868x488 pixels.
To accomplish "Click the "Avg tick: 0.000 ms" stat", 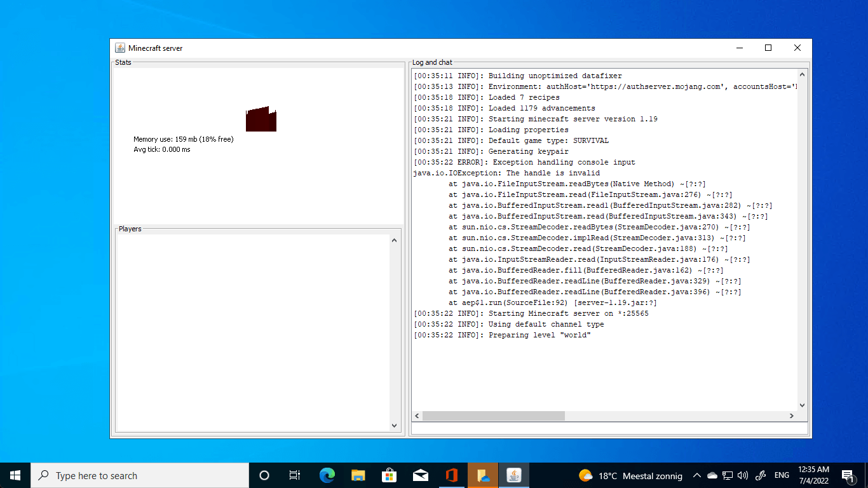I will 162,149.
